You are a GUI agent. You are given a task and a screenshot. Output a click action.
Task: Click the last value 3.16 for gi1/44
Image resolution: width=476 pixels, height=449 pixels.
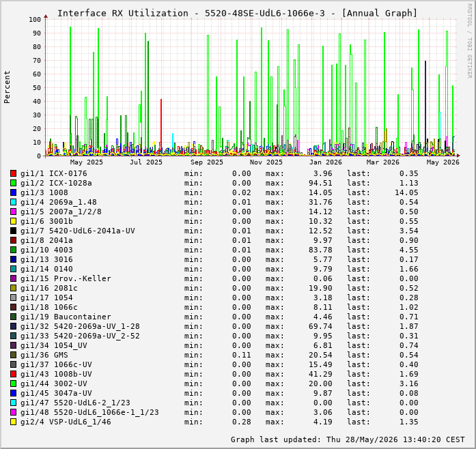click(x=409, y=383)
